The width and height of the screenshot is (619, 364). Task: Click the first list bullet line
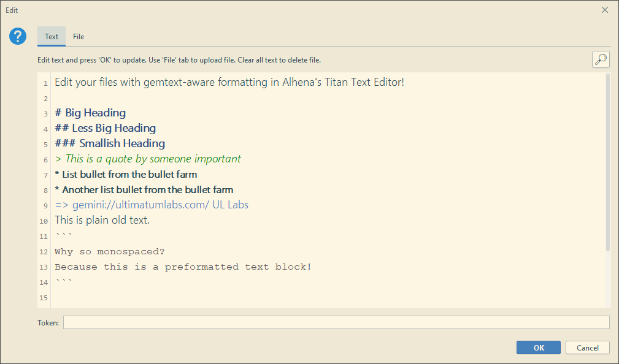pos(126,174)
